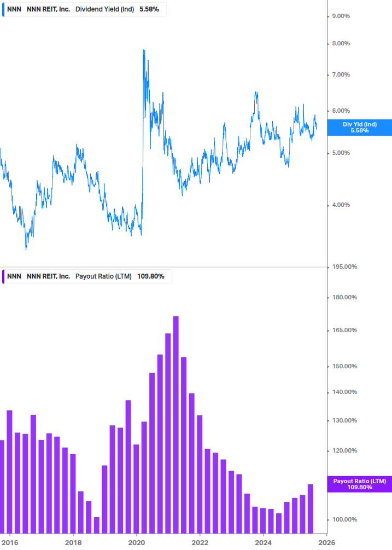Click the 2020 dividend yield spike peak

[144, 50]
